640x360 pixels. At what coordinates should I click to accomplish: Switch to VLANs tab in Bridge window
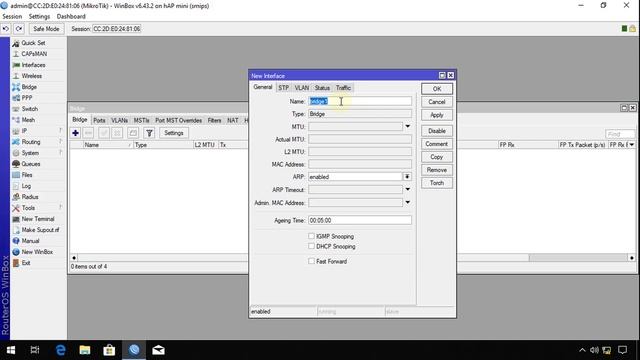click(120, 120)
